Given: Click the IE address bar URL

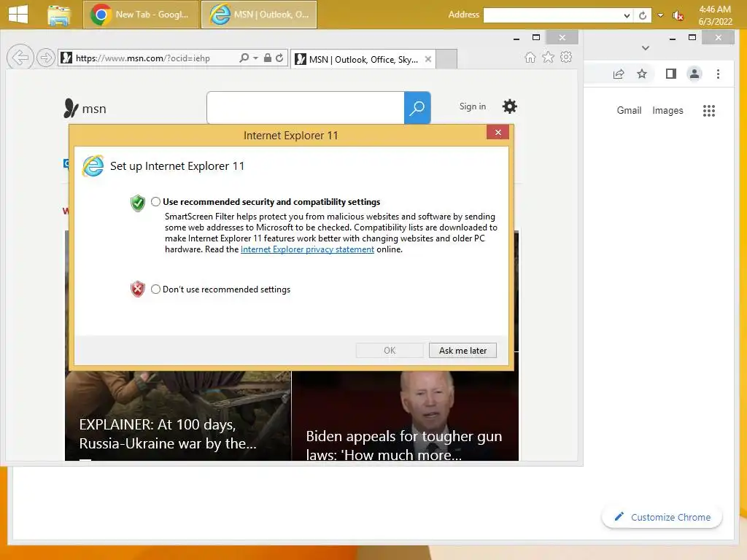Looking at the screenshot, I should pos(143,58).
